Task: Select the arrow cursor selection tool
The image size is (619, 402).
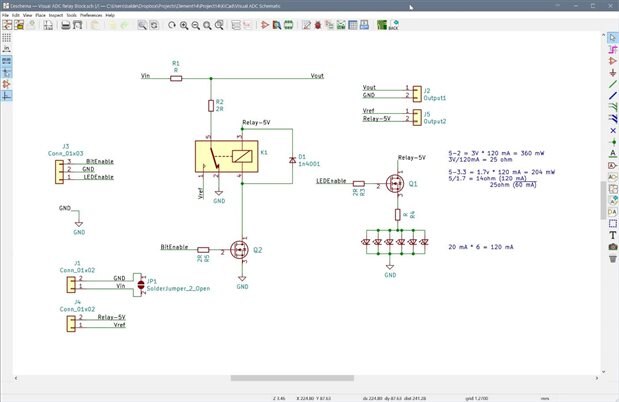Action: (x=612, y=37)
